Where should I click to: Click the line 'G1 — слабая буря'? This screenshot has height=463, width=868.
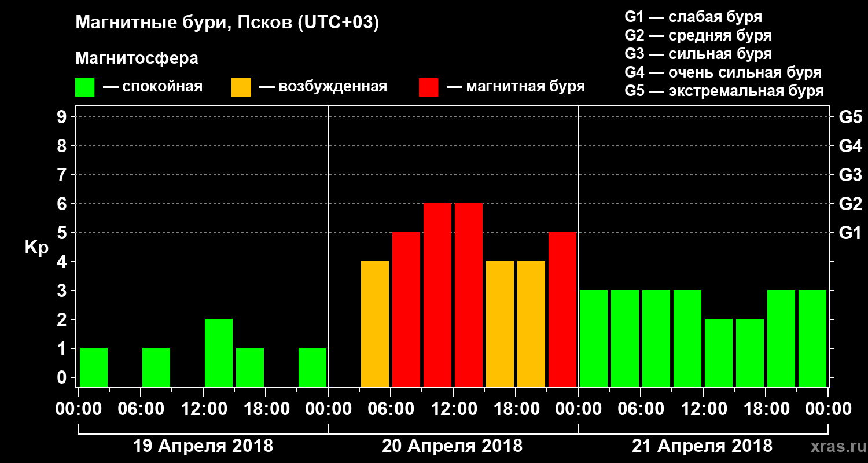coord(693,17)
